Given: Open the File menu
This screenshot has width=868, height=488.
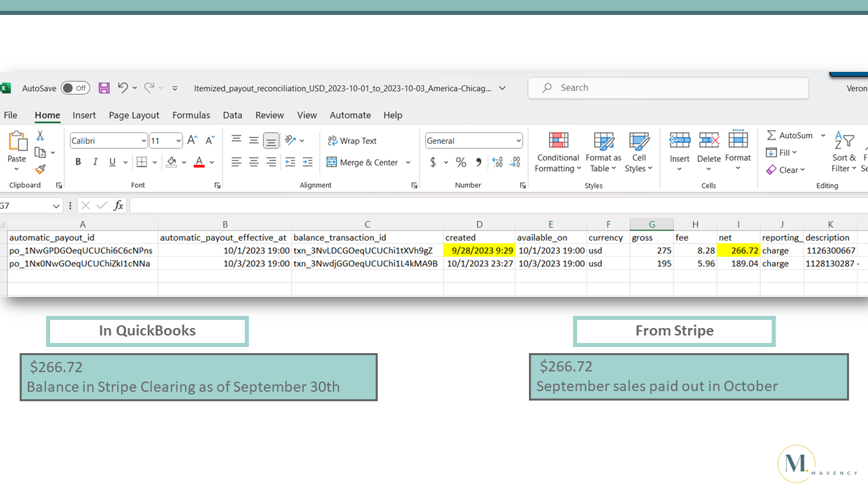Looking at the screenshot, I should point(10,115).
